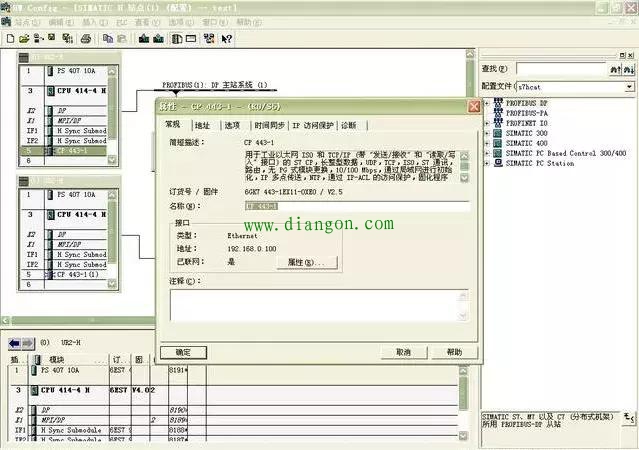Open the PLC menu

[122, 22]
